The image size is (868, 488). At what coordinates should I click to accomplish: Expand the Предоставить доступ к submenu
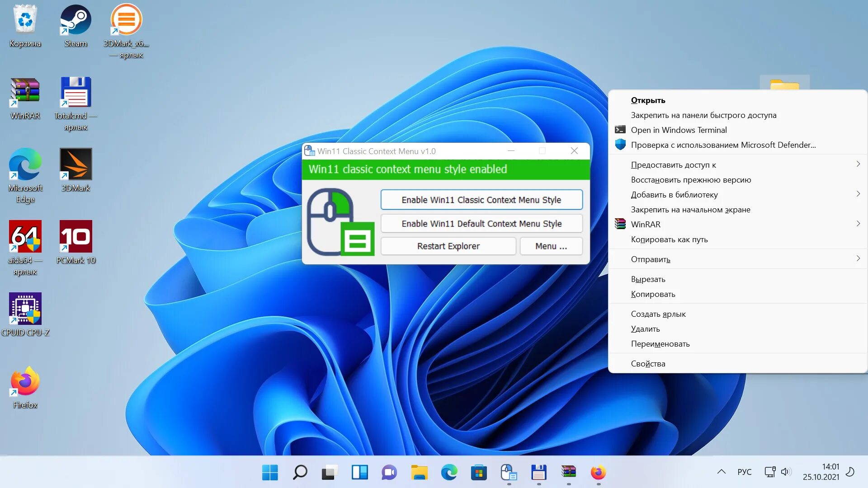[858, 164]
